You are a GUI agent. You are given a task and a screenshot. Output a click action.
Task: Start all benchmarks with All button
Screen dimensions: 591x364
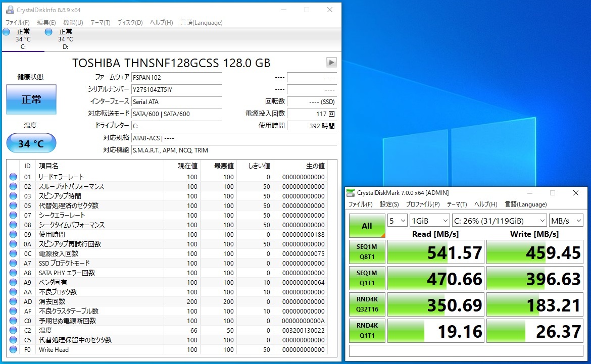[x=367, y=226]
